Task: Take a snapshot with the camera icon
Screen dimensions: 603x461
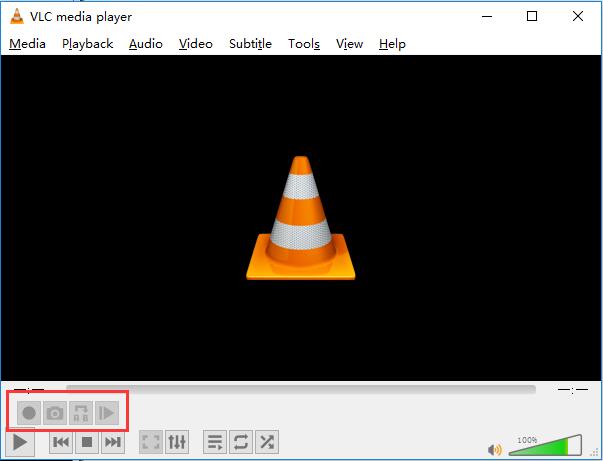Action: click(55, 413)
